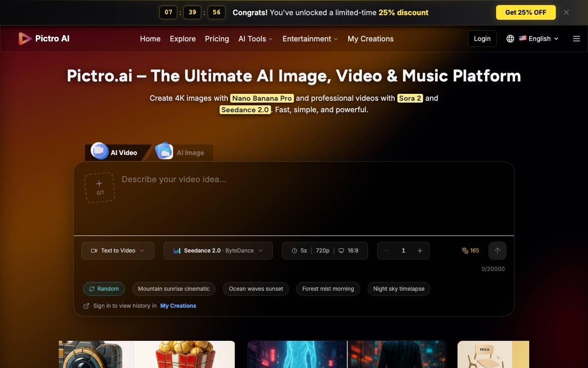
Task: Open the camera and popcorn thumbnail
Action: point(147,354)
